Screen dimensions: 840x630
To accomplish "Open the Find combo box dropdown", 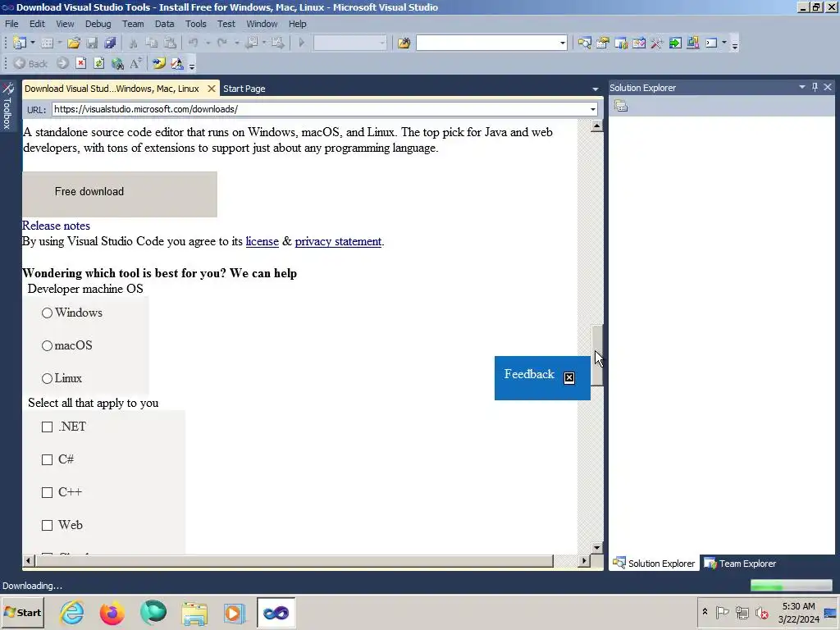I will click(x=563, y=43).
